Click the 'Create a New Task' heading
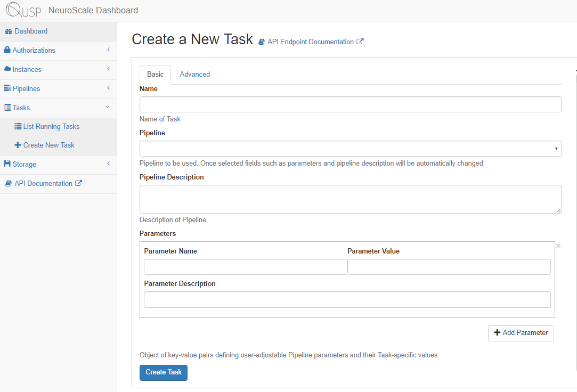The height and width of the screenshot is (392, 577). tap(192, 39)
